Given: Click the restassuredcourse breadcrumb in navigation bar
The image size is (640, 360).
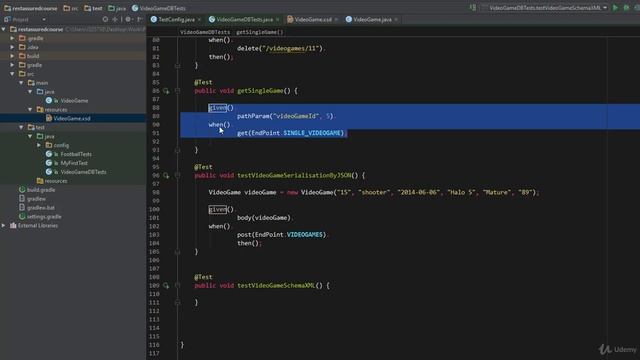Looking at the screenshot, I should click(31, 8).
